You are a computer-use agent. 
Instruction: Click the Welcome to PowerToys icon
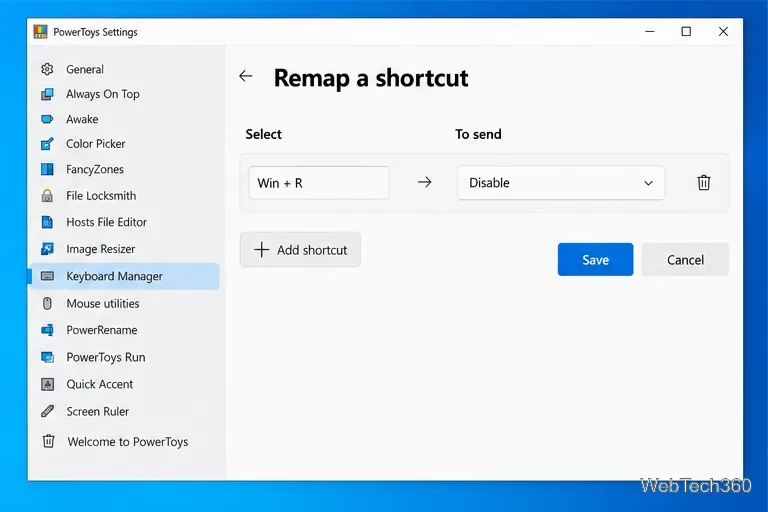point(48,441)
